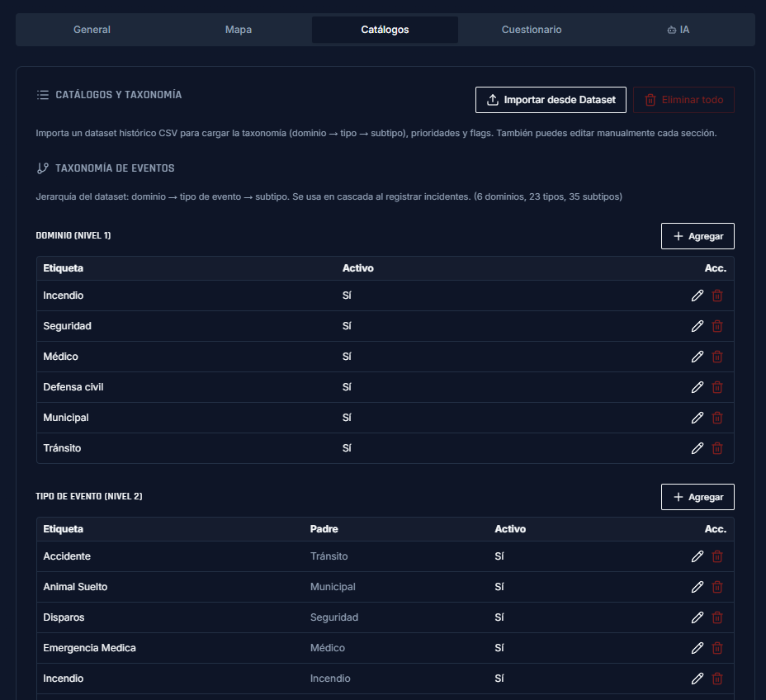Open the Mapa tab
The width and height of the screenshot is (766, 700).
point(239,30)
